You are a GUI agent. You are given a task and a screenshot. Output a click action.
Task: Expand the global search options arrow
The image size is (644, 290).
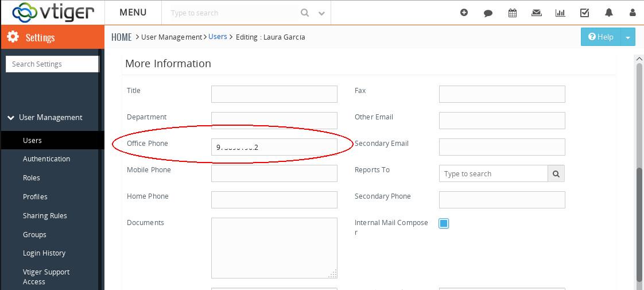tap(321, 13)
